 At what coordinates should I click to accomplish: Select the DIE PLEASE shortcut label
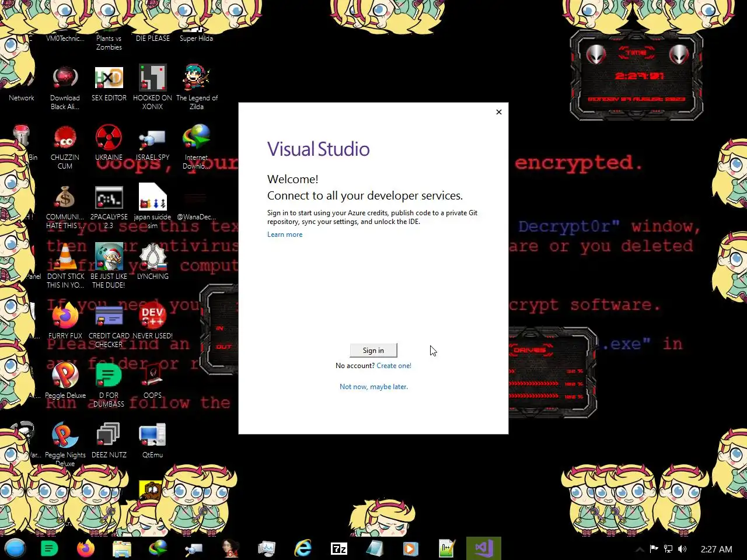[153, 38]
